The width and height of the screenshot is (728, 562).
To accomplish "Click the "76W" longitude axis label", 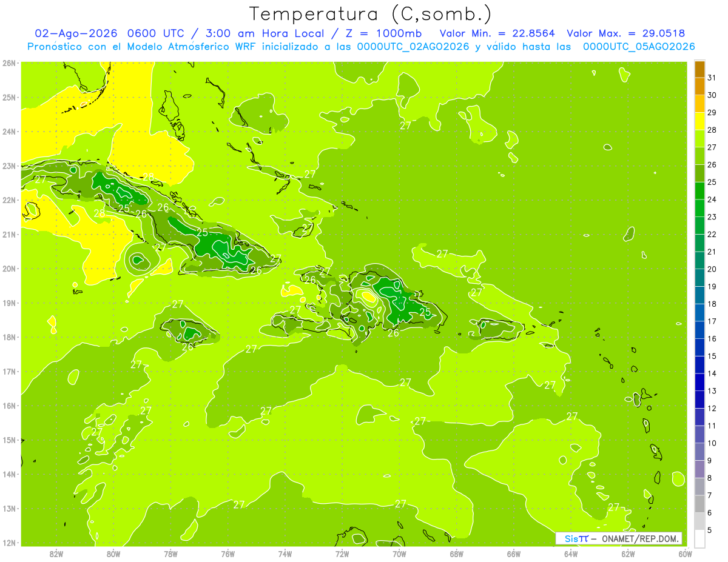I will pos(228,554).
